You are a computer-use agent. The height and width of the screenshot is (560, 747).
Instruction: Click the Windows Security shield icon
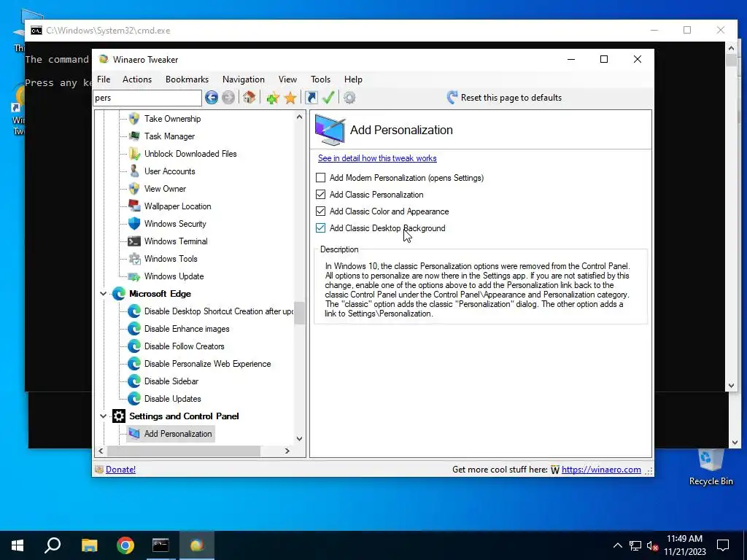click(134, 224)
